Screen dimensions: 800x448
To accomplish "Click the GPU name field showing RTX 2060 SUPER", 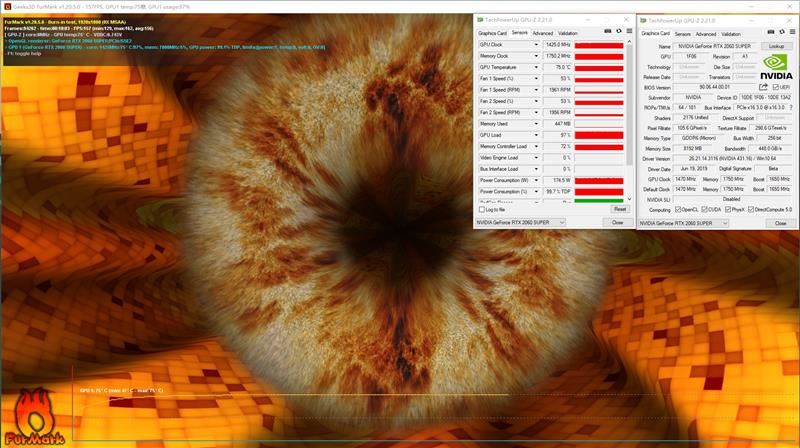I will pyautogui.click(x=715, y=46).
